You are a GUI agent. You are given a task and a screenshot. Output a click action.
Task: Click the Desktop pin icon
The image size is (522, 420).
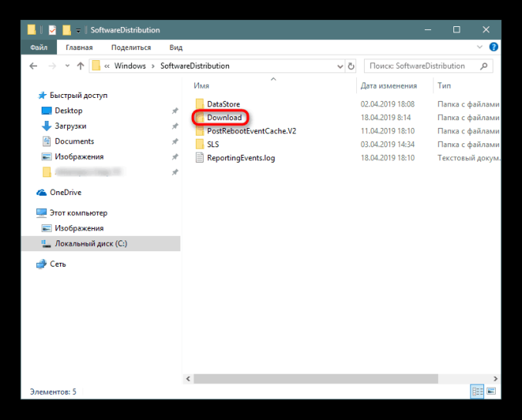click(175, 111)
